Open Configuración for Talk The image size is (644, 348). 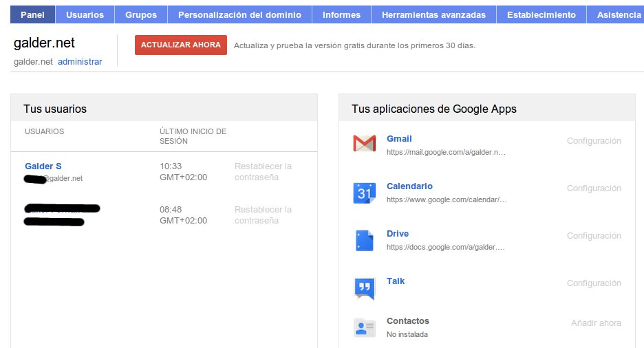[x=594, y=283]
